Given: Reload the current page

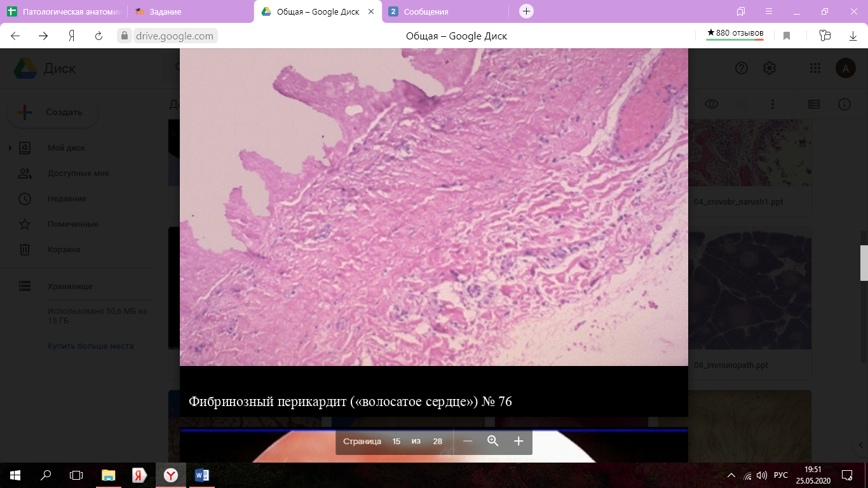Looking at the screenshot, I should click(98, 36).
